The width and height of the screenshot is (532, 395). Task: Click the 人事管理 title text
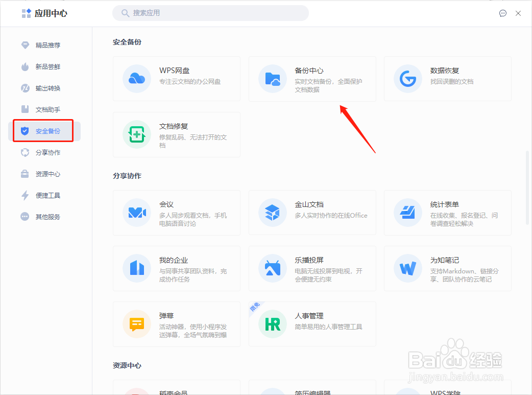point(309,316)
